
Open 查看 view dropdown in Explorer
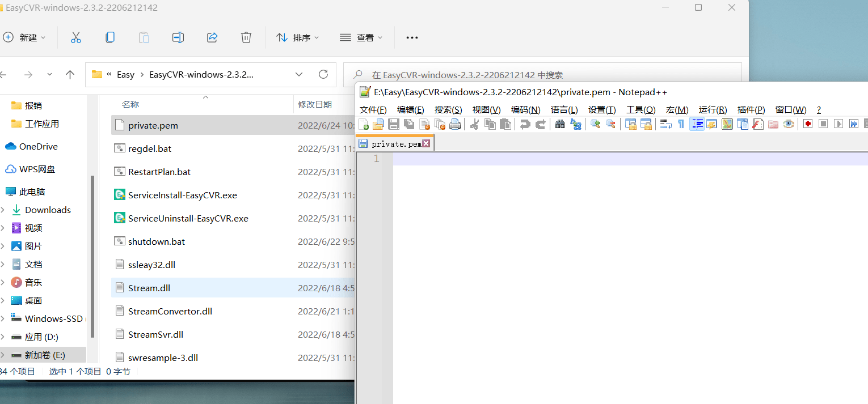click(x=361, y=37)
